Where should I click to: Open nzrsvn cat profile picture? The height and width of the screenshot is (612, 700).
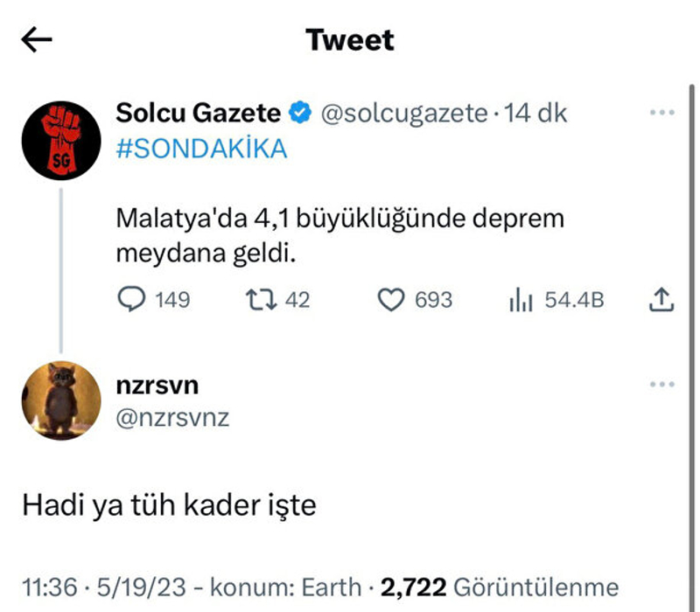[61, 400]
